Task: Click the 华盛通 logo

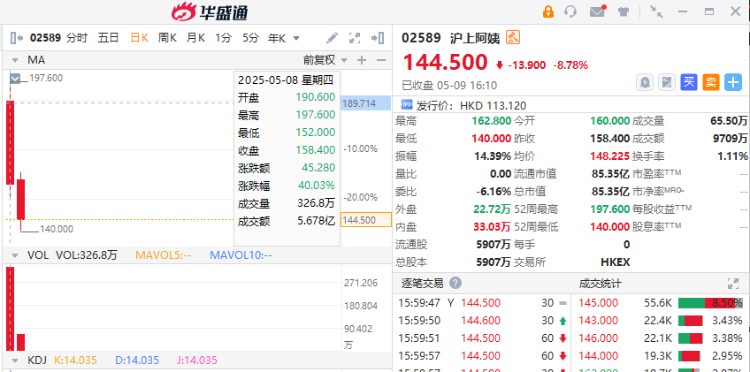Action: tap(210, 12)
